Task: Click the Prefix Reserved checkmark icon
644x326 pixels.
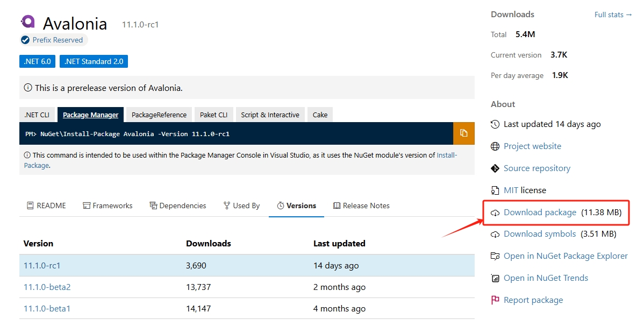Action: pos(25,40)
